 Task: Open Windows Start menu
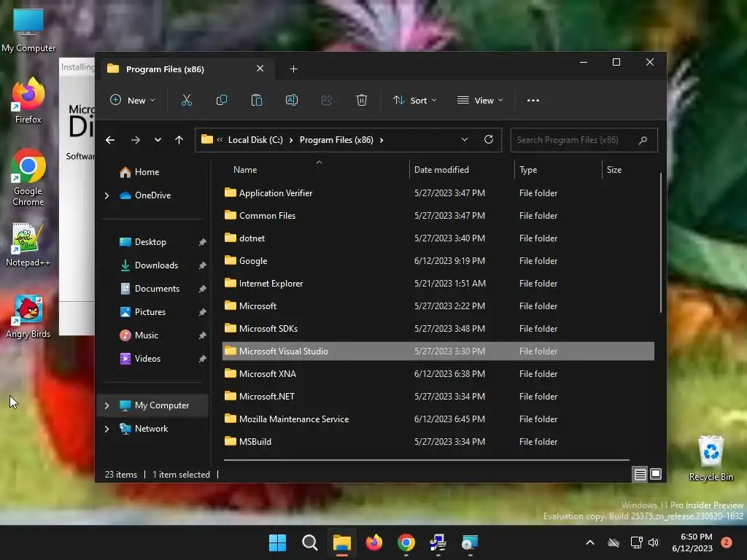pos(277,542)
